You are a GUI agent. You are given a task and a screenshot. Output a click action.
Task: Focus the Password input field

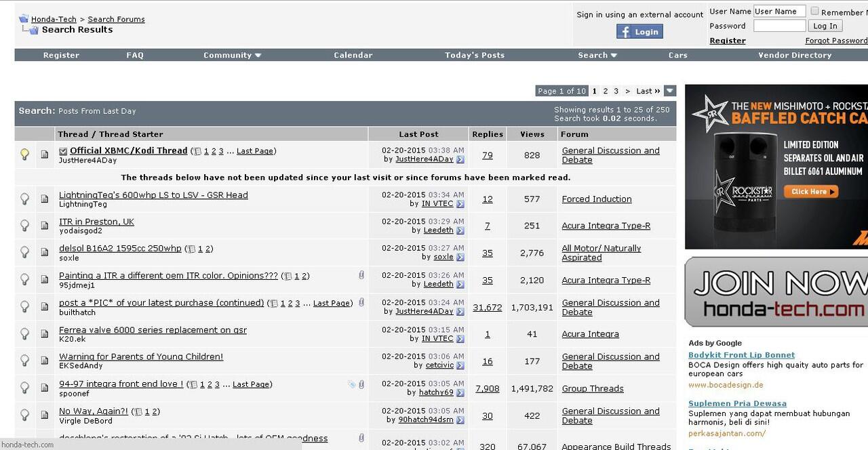pyautogui.click(x=780, y=26)
